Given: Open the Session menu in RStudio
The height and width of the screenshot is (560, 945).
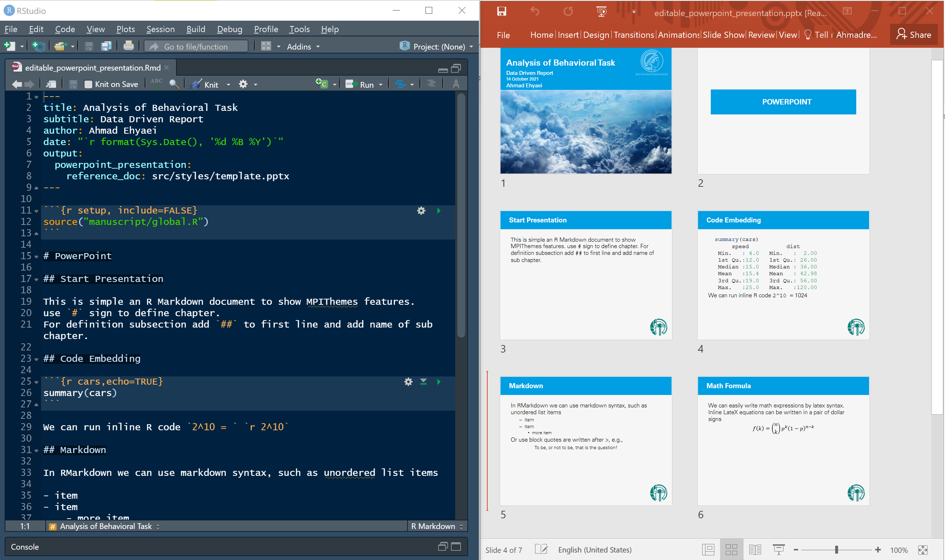Looking at the screenshot, I should tap(160, 29).
